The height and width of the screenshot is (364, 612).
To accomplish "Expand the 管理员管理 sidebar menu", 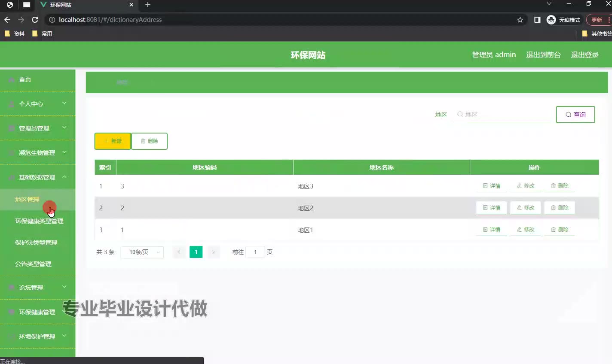I will [37, 128].
